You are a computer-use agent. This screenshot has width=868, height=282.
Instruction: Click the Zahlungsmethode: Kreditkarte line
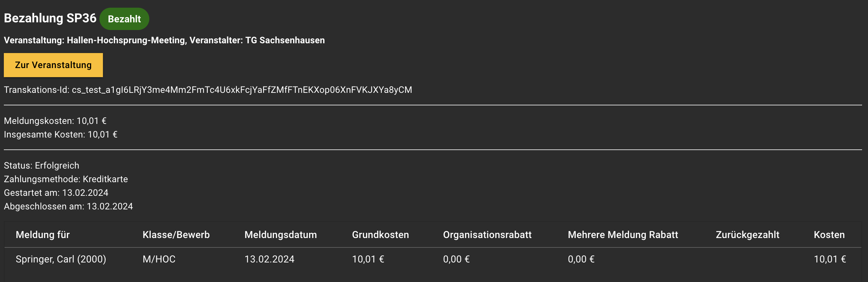tap(66, 179)
